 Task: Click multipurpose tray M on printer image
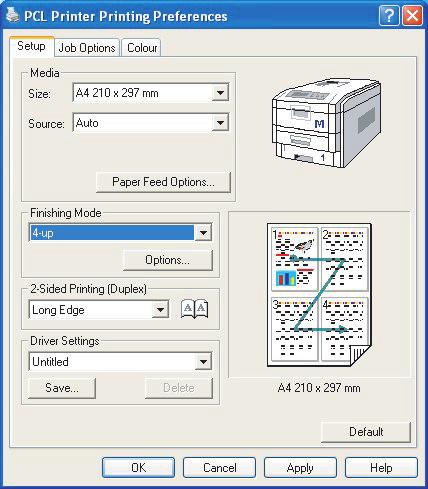[319, 124]
